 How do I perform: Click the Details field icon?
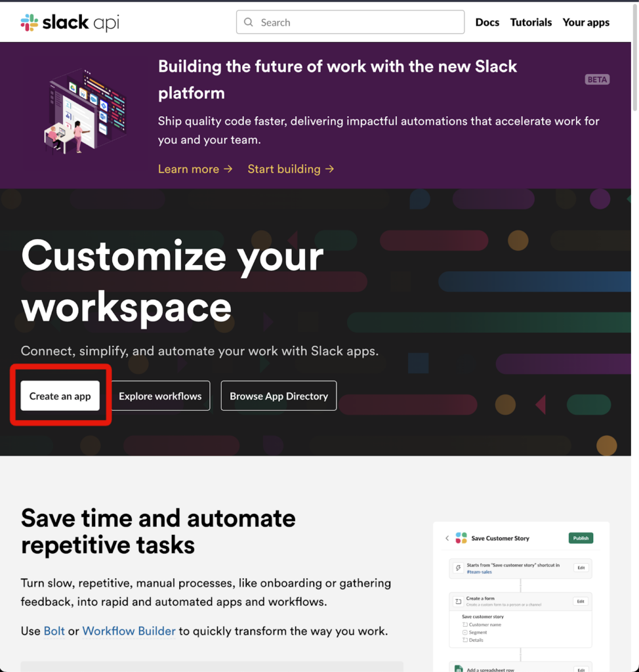pyautogui.click(x=465, y=640)
